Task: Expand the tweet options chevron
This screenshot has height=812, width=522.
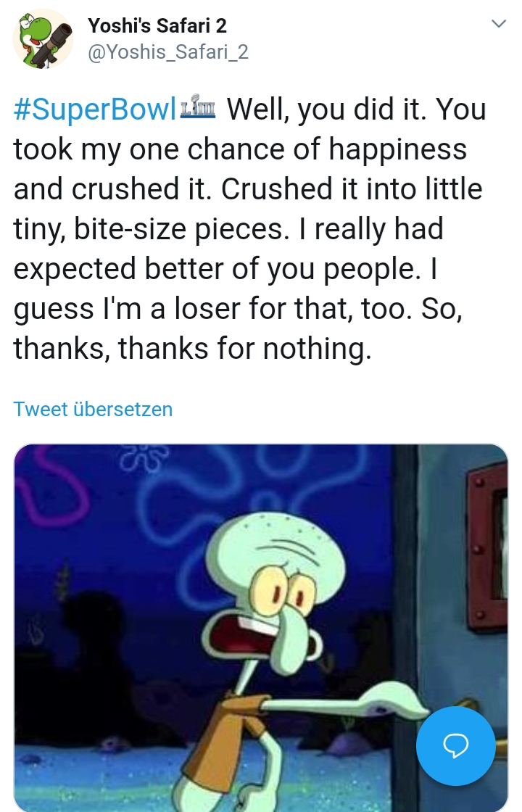Action: tap(498, 23)
